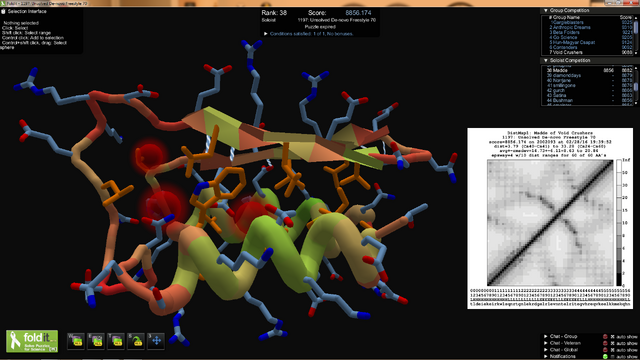This screenshot has width=640, height=360.
Task: Click the green status icon beside Notifications
Action: (605, 357)
